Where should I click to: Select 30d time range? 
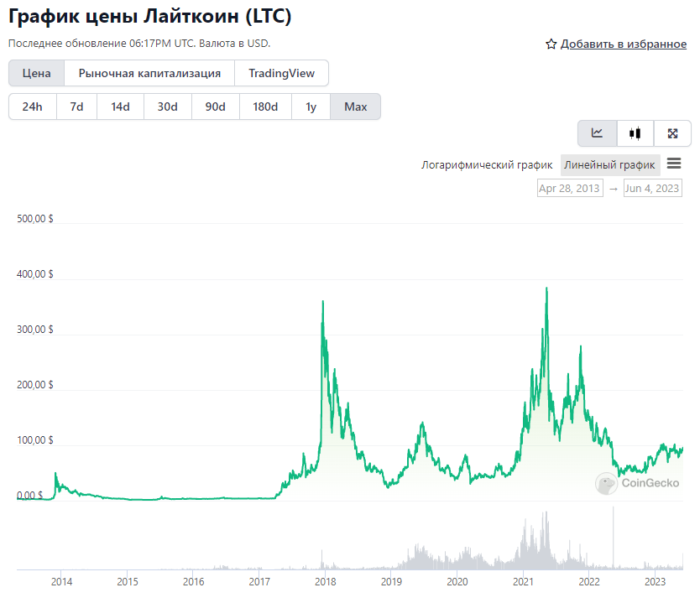167,107
